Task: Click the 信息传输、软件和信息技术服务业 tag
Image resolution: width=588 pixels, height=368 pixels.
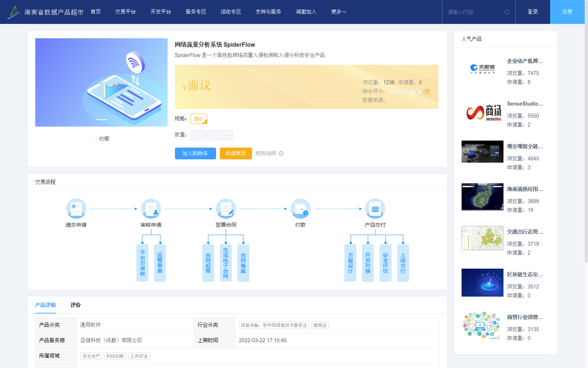Action: pyautogui.click(x=274, y=325)
